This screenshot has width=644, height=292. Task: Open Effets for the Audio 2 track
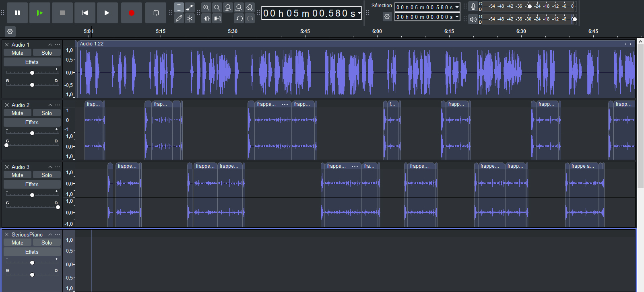(32, 122)
